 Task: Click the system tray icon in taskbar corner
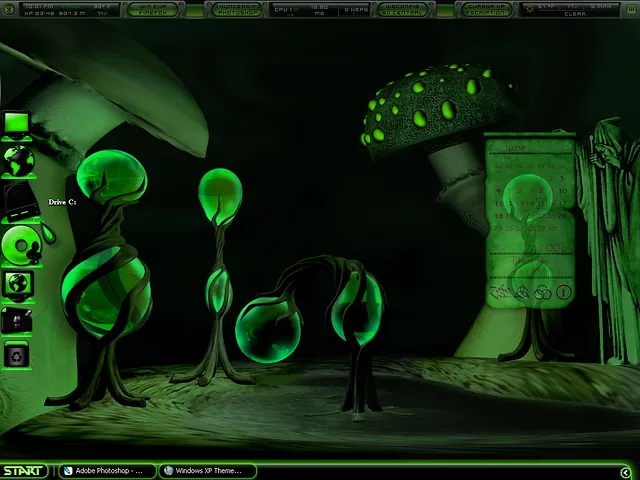coord(626,472)
